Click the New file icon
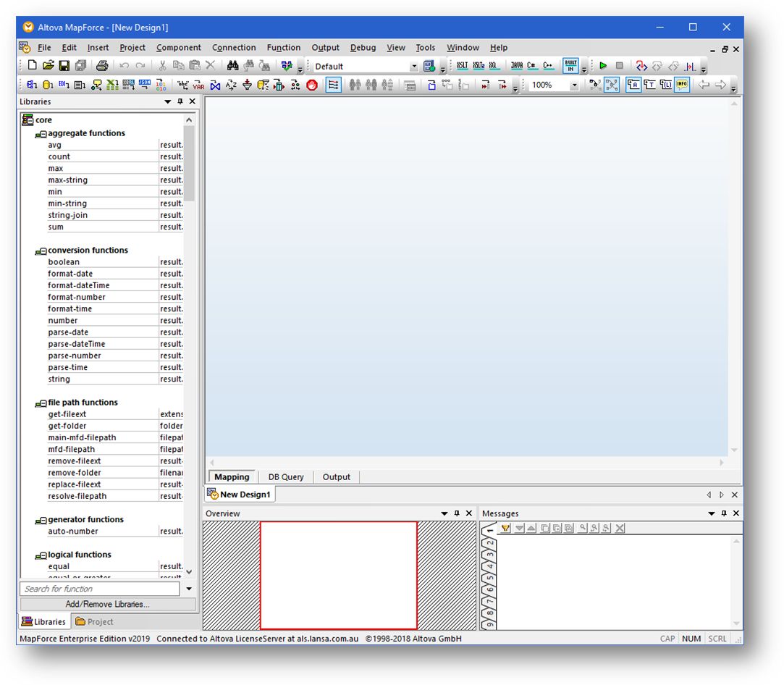 point(32,65)
